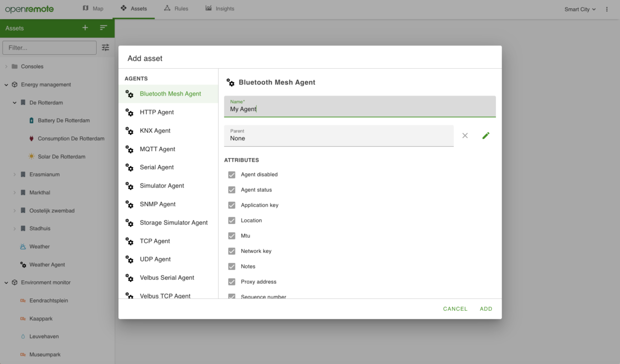This screenshot has height=364, width=620.
Task: Toggle the Network key checkbox
Action: tap(232, 251)
